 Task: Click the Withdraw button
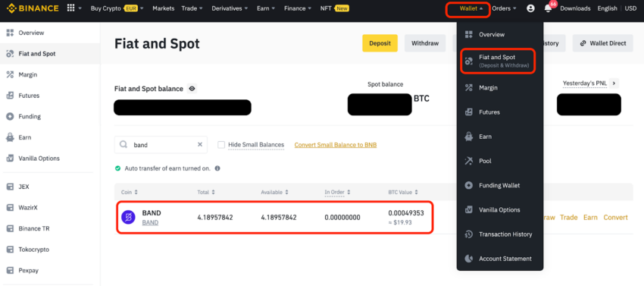pyautogui.click(x=425, y=43)
